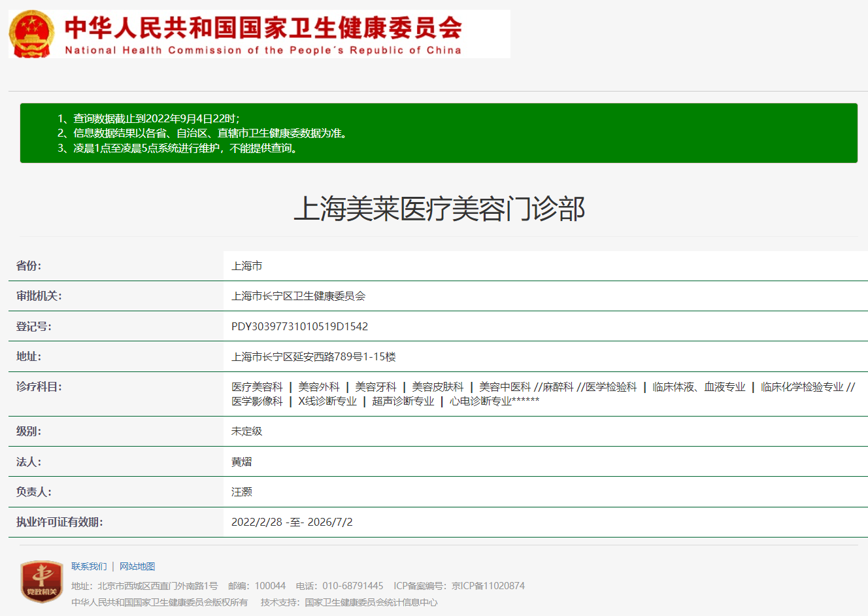Click the 医疗美容科 department entry
This screenshot has height=616, width=868.
(257, 387)
